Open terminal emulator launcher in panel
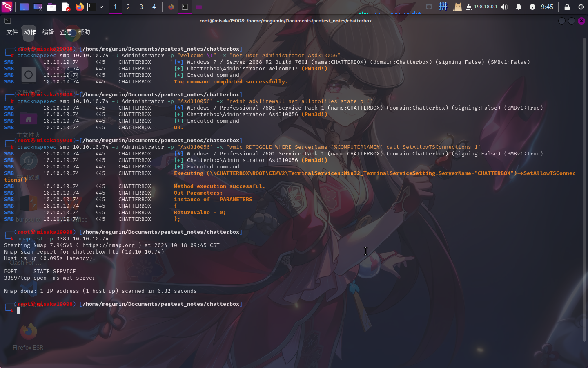588x368 pixels. [x=92, y=7]
